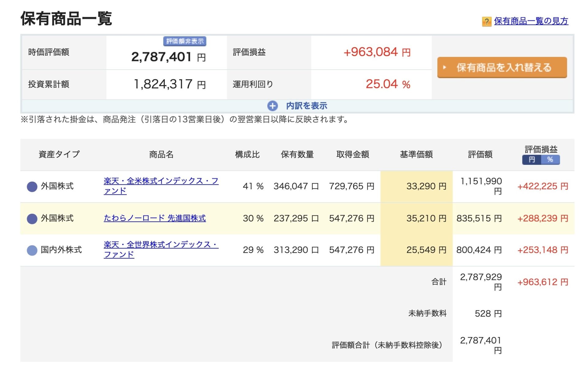588x378 pixels.
Task: Click the plus icon beside 内訳を表示
Action: tap(272, 106)
